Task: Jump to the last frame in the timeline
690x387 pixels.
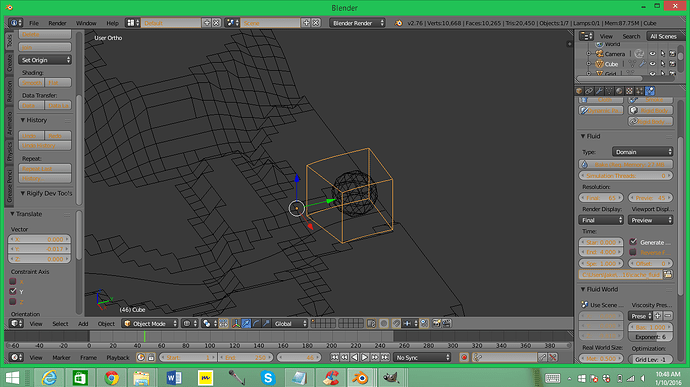Action: pyautogui.click(x=385, y=358)
